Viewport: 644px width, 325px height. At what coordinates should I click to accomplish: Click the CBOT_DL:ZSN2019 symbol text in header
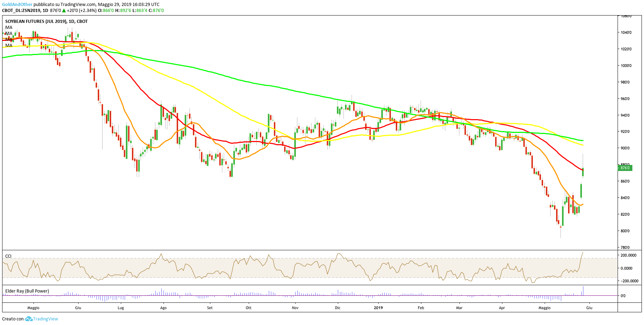click(x=21, y=11)
